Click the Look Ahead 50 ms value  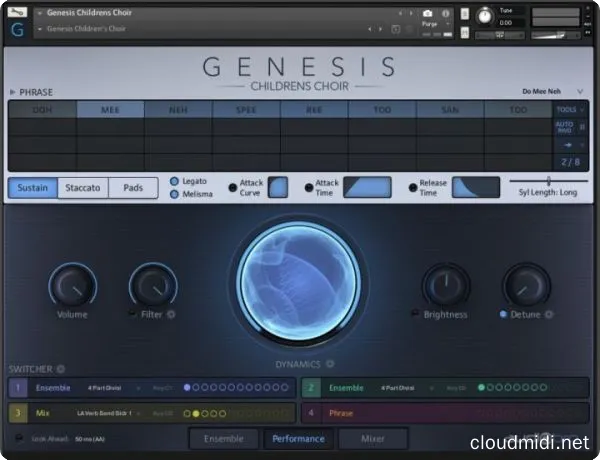(90, 439)
